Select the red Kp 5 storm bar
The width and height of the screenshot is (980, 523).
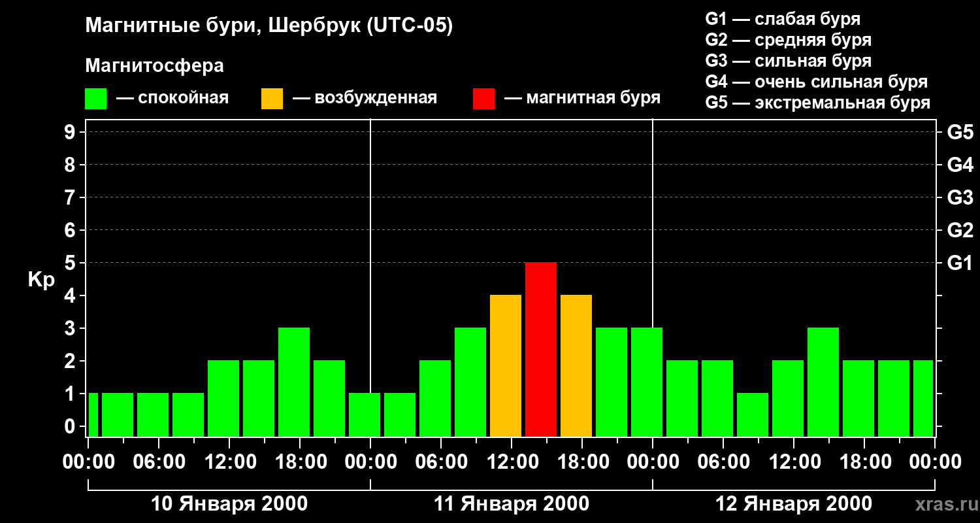(541, 350)
